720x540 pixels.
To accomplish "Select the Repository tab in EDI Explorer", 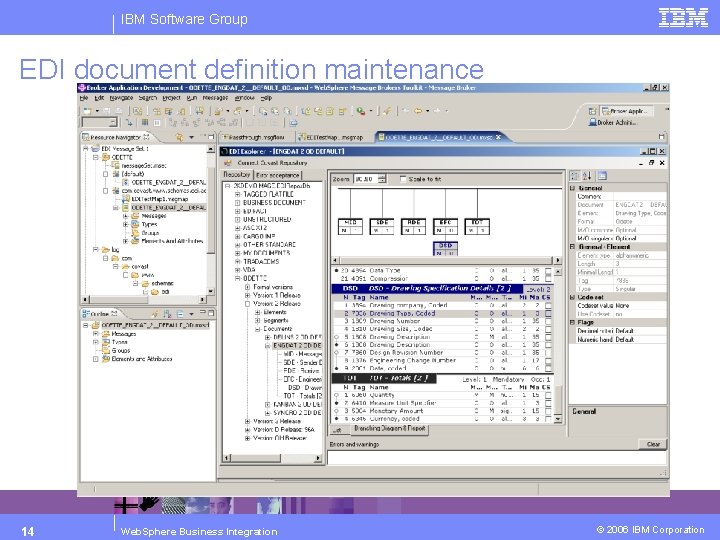I will click(x=237, y=175).
